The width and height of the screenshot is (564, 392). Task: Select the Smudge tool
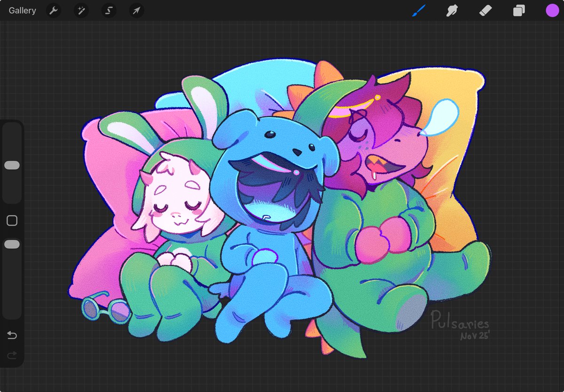pyautogui.click(x=451, y=10)
